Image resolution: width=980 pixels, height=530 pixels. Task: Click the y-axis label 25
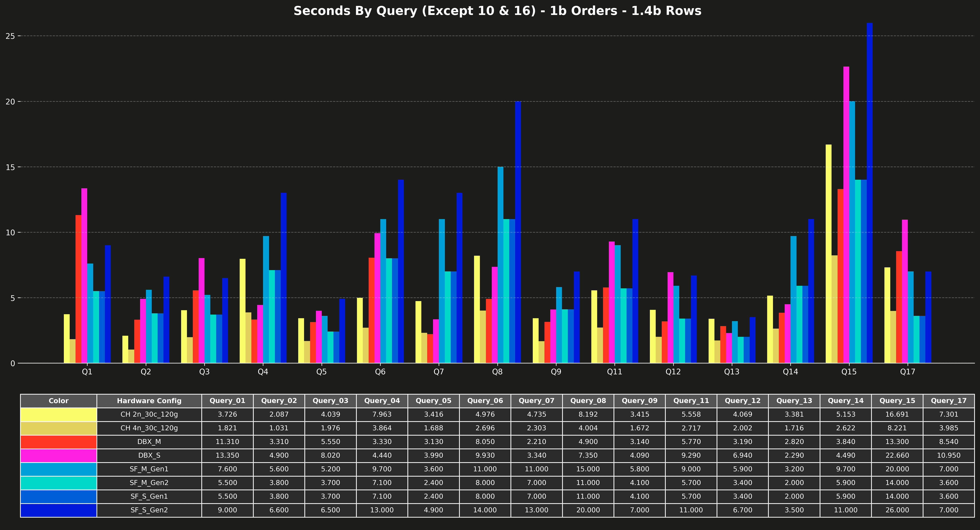(x=10, y=36)
